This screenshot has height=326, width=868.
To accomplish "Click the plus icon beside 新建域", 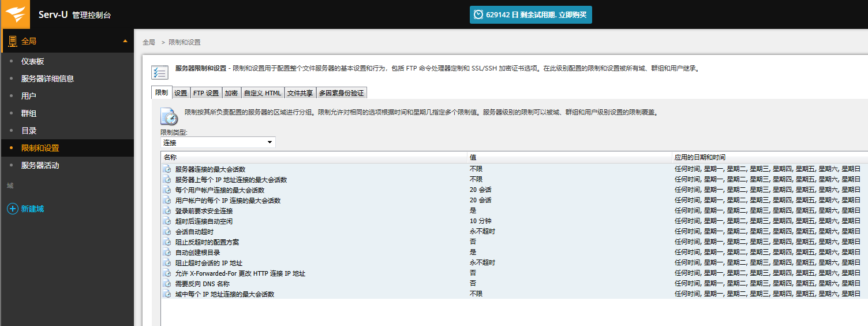I will pyautogui.click(x=12, y=209).
